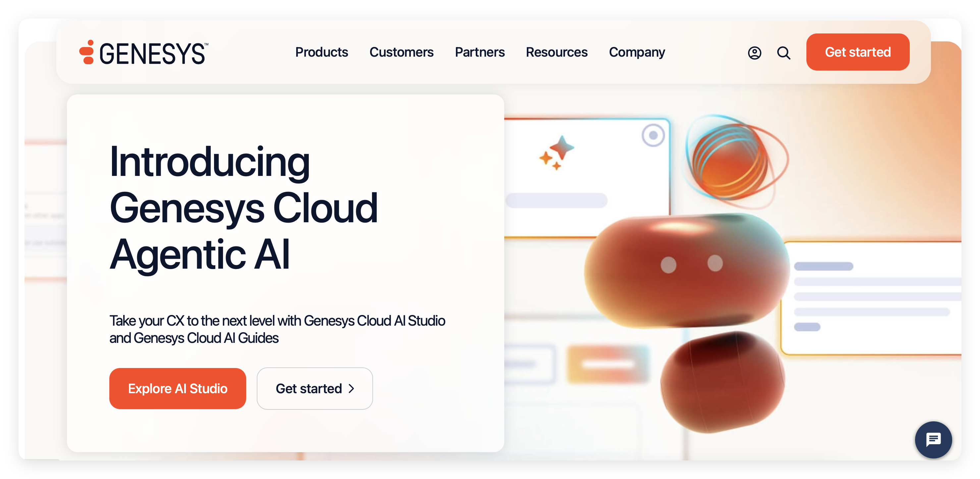Open the user account icon
The image size is (980, 479).
pyautogui.click(x=754, y=53)
